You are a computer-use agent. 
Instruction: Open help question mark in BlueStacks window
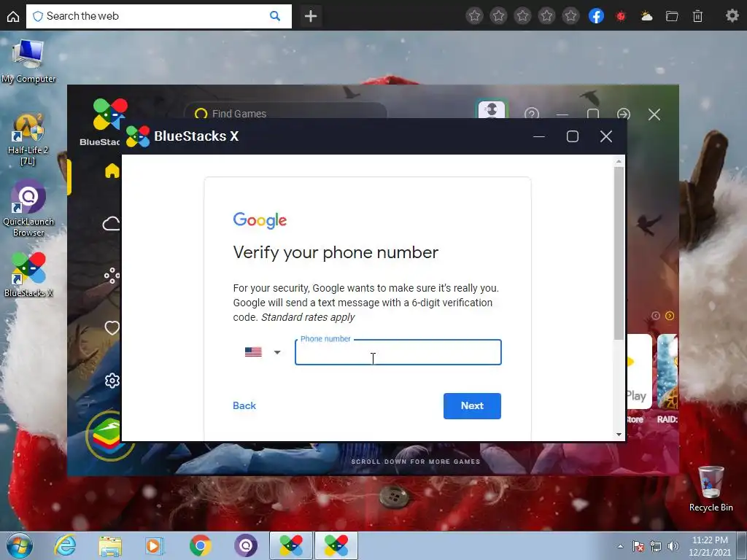(x=532, y=114)
